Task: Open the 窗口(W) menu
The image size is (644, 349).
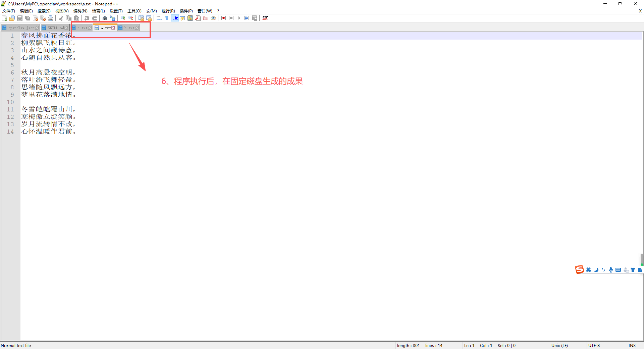Action: 205,11
